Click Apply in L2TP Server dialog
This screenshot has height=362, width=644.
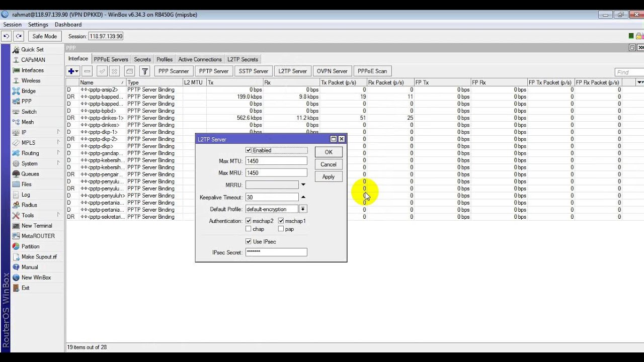(329, 177)
